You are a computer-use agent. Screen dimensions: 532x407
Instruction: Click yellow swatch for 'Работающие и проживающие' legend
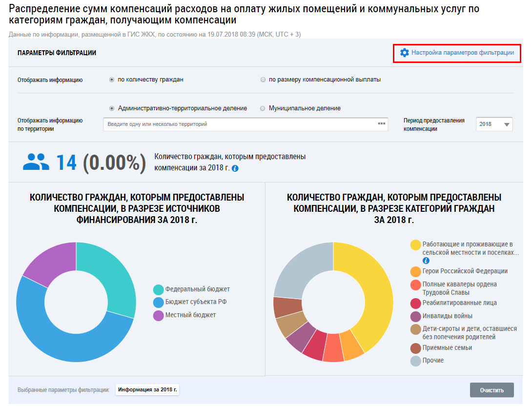click(x=416, y=245)
